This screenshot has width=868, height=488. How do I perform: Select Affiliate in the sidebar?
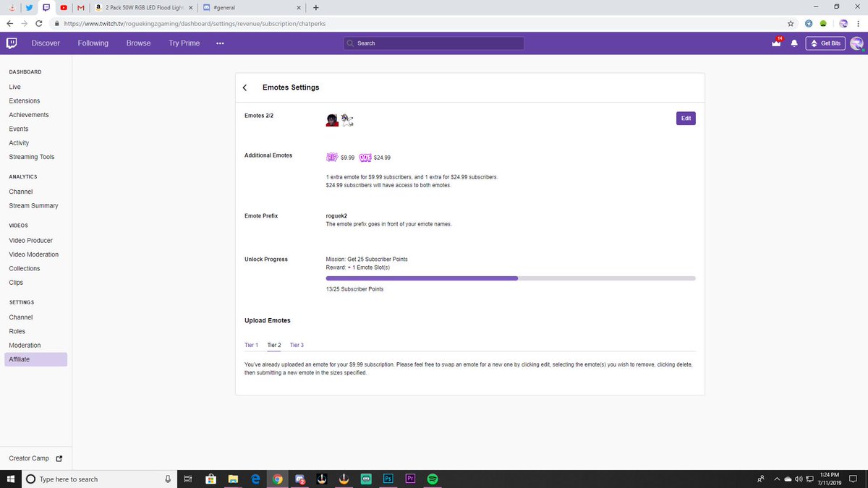(x=35, y=359)
